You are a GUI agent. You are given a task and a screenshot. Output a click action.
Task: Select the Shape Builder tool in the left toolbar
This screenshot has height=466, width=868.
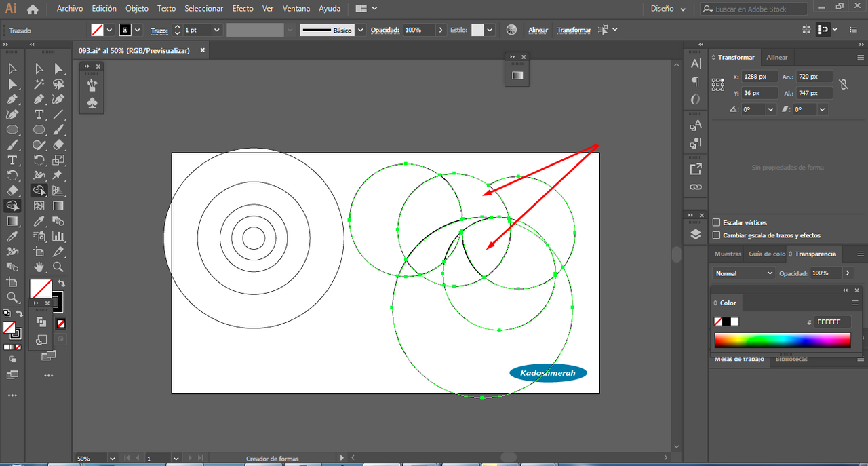[x=12, y=206]
